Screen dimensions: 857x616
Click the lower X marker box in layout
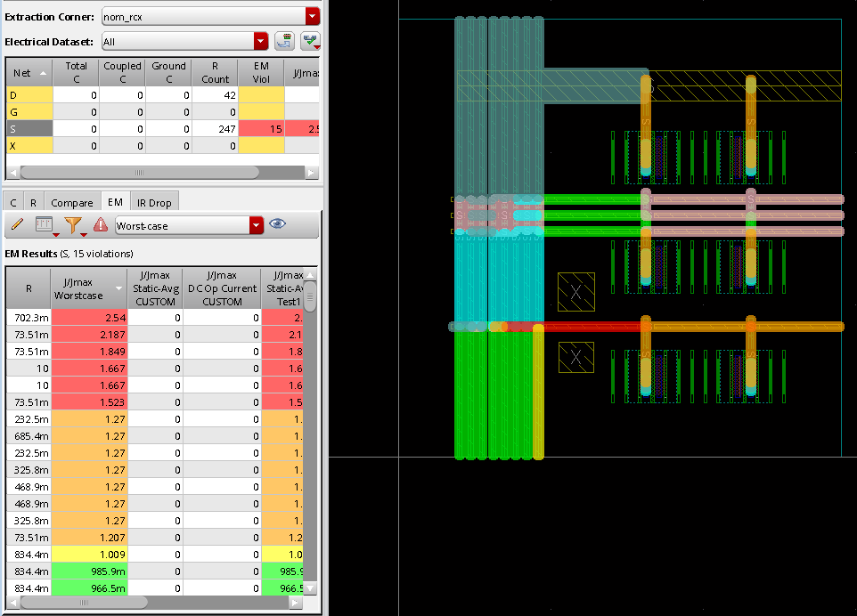pos(576,358)
